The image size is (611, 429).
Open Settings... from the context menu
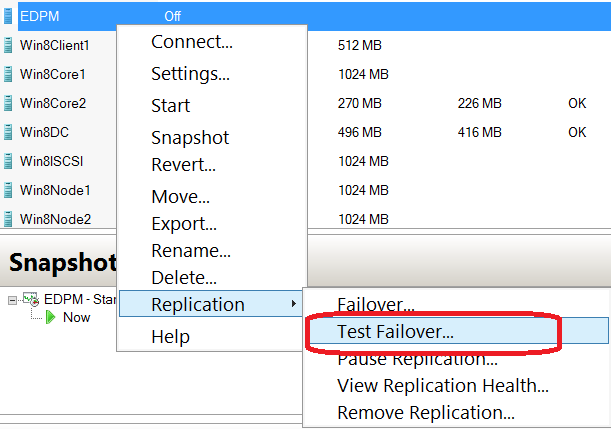click(191, 74)
